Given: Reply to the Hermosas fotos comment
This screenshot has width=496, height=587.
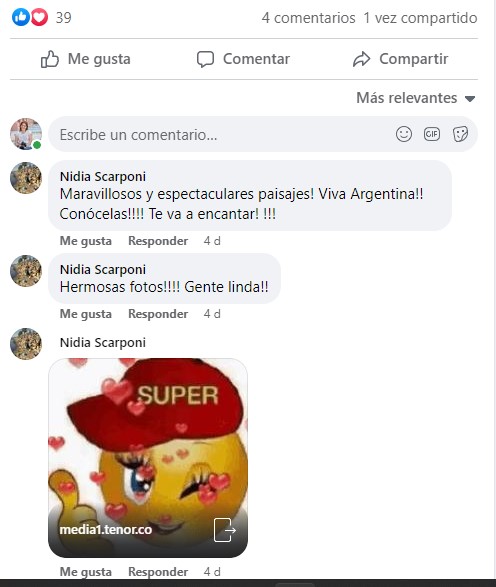Looking at the screenshot, I should click(158, 314).
